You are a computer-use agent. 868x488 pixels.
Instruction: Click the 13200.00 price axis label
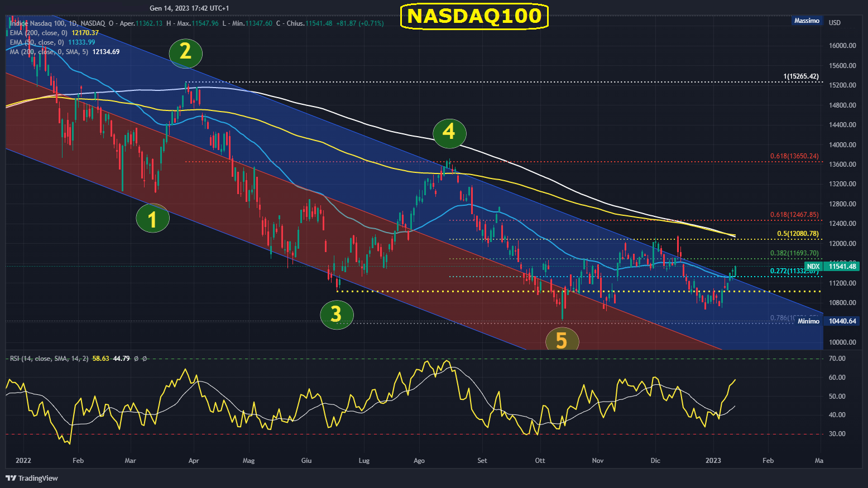(x=843, y=184)
